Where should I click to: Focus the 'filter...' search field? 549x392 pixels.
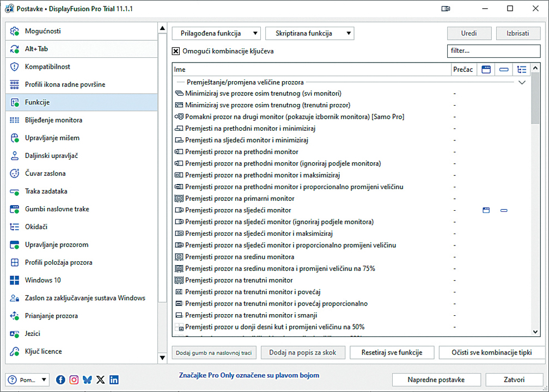(x=493, y=51)
